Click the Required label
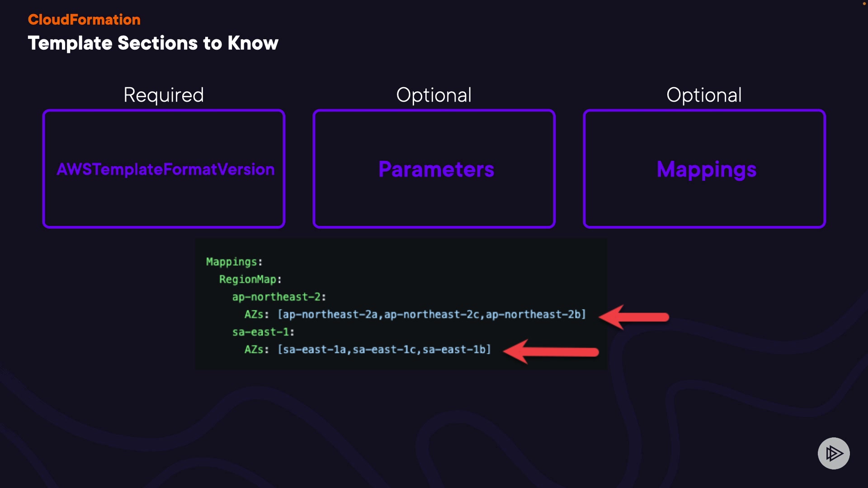Screen dimensions: 868x488 point(164,95)
